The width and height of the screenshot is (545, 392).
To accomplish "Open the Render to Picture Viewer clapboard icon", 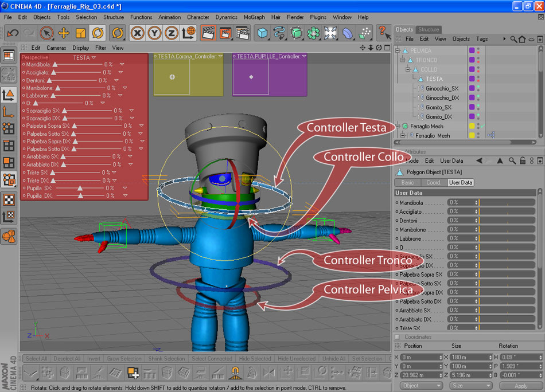I will pyautogui.click(x=225, y=33).
